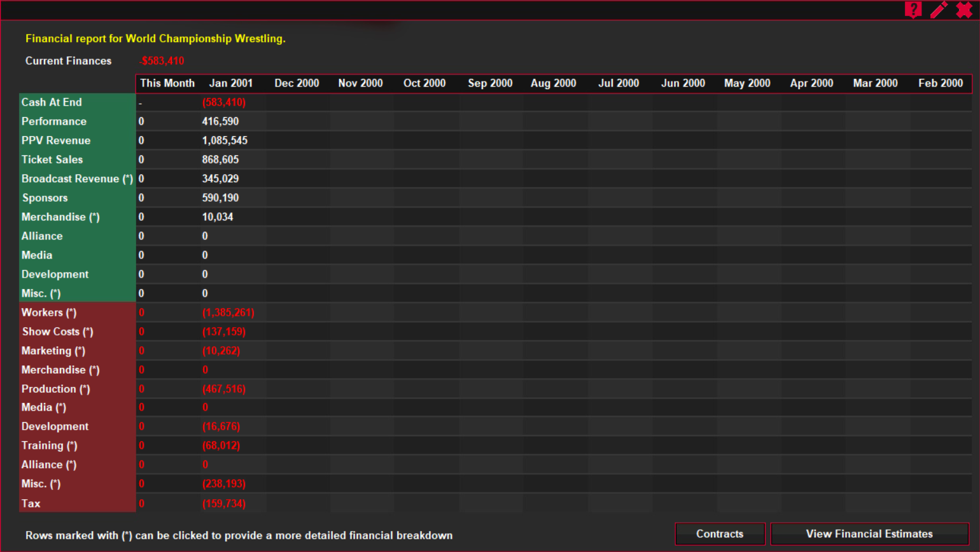Open Show Costs detailed breakdown
Screen dimensions: 980x552
pyautogui.click(x=57, y=332)
